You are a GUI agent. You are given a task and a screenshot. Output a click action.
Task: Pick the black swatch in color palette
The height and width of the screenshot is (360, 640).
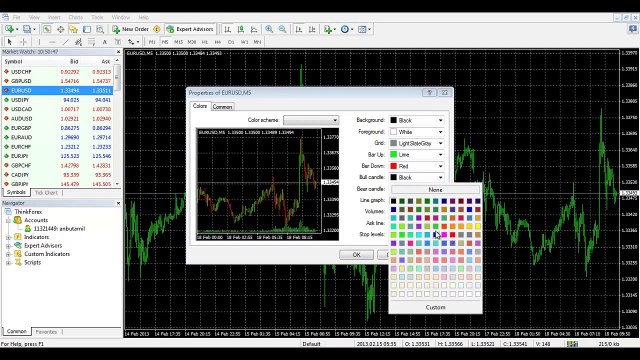pyautogui.click(x=393, y=201)
